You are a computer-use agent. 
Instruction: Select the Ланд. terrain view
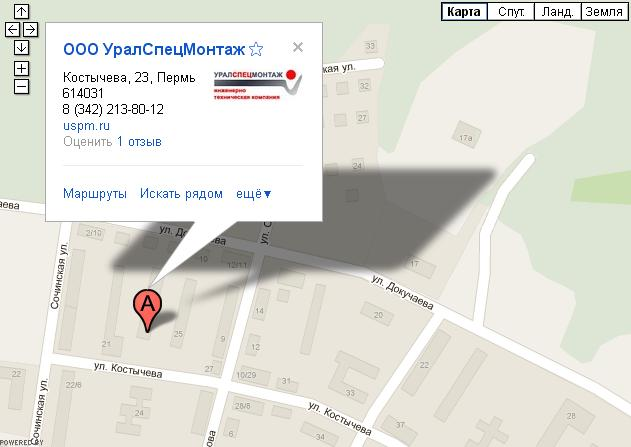(x=558, y=12)
